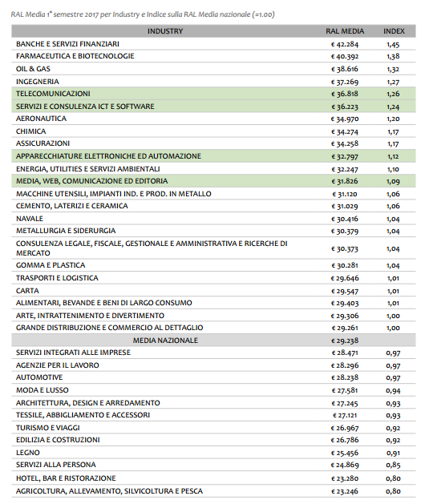425x504 pixels.
Task: Click SERVIZI ALLA PERSONA row label
Action: 56,465
